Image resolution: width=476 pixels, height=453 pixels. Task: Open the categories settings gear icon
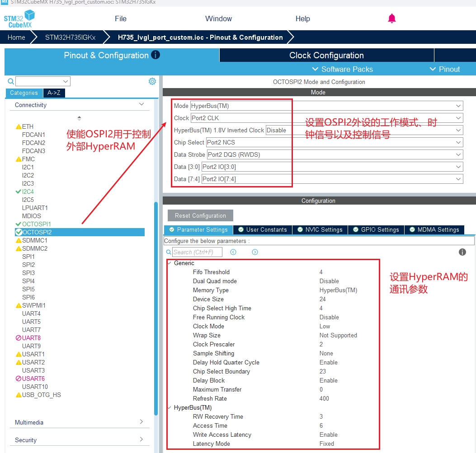[x=152, y=81]
